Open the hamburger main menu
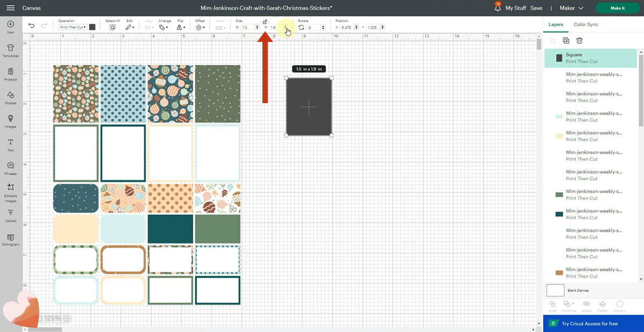 [10, 8]
